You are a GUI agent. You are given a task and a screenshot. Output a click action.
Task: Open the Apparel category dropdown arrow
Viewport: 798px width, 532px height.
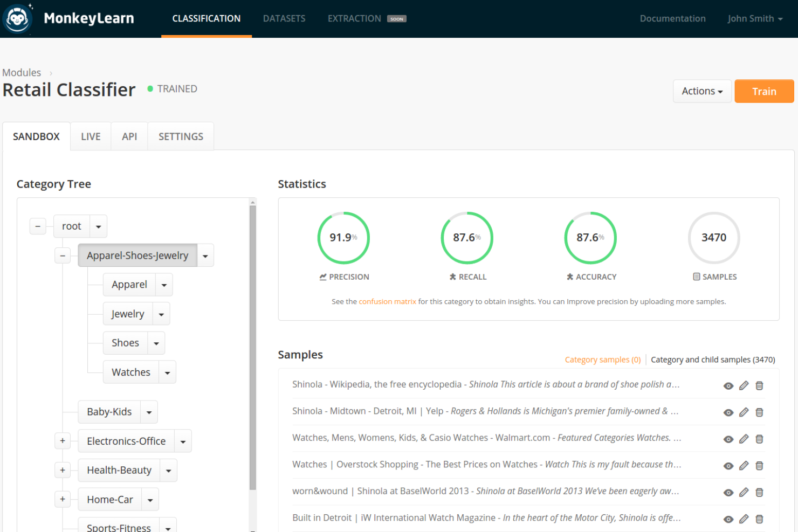click(x=164, y=285)
